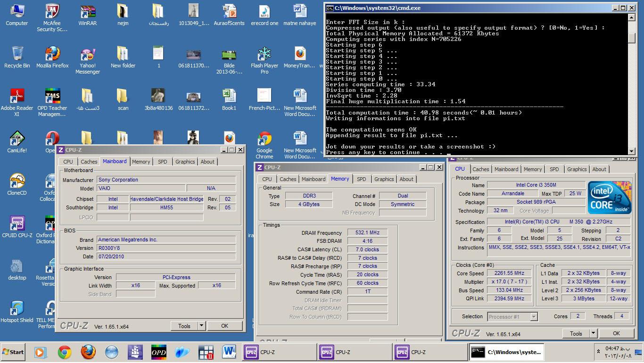Select CPU tab in Memory CPU-Z window
The image size is (644, 363).
267,179
